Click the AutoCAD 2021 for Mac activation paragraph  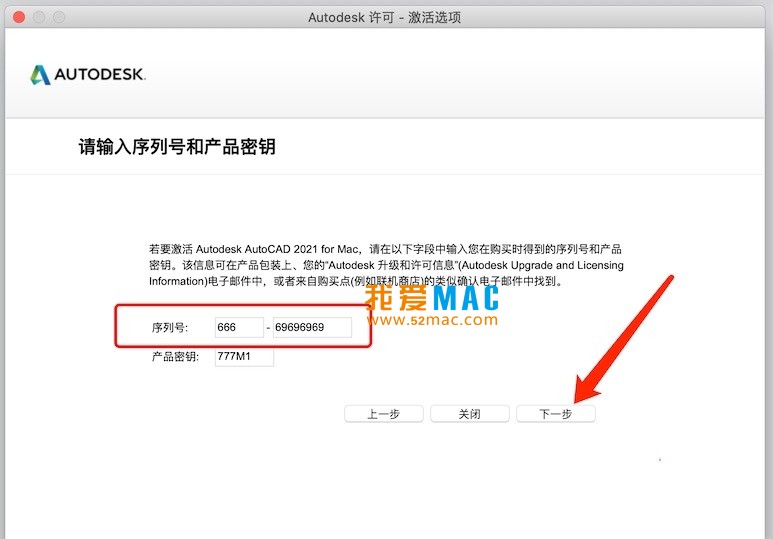coord(386,265)
